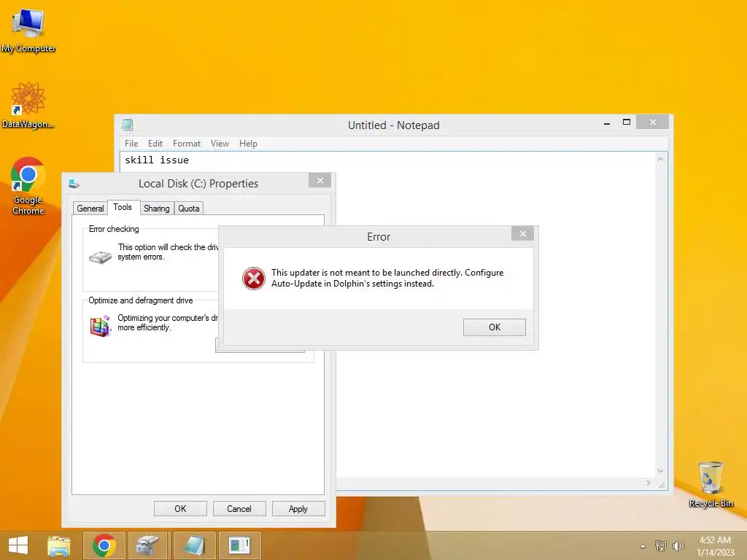Click the 'skill issue' text in Notepad
Viewport: 747px width, 560px height.
pos(157,160)
